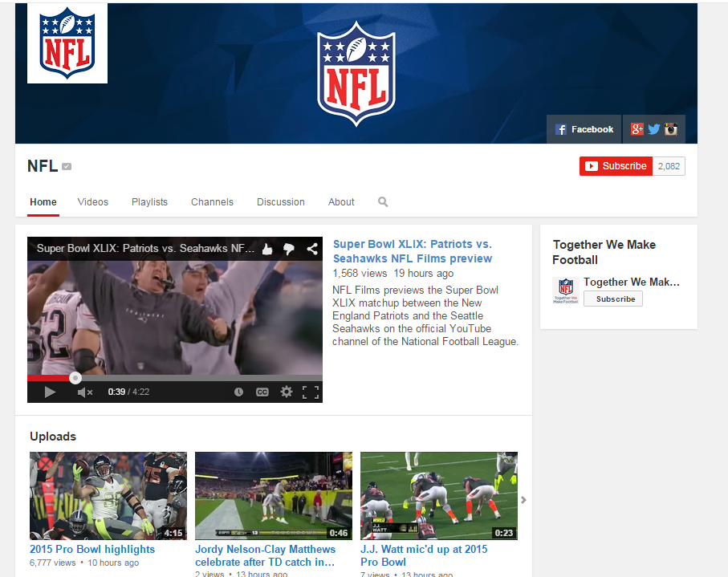
Task: Open the NFL Facebook page link
Action: click(x=584, y=129)
